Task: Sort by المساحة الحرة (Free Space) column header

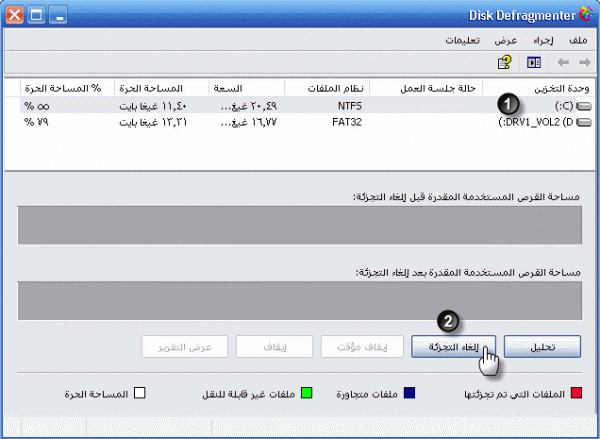Action: tap(162, 88)
